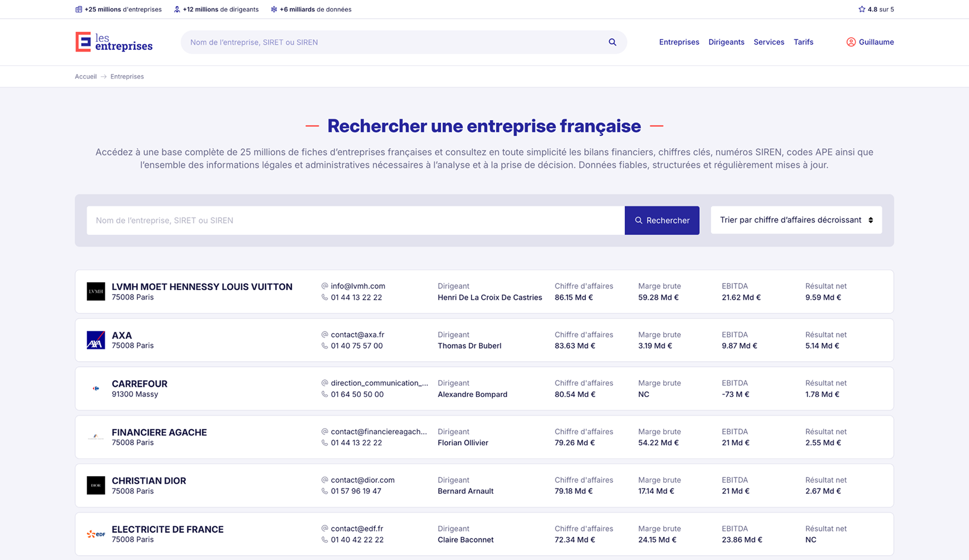Screen dimensions: 969x560
Task: Click the Les Entreprises logo
Action: pos(114,42)
